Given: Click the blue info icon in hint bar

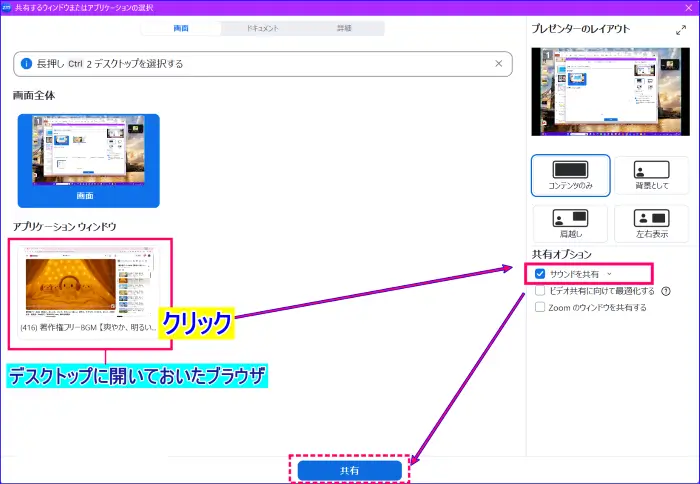Looking at the screenshot, I should 26,64.
